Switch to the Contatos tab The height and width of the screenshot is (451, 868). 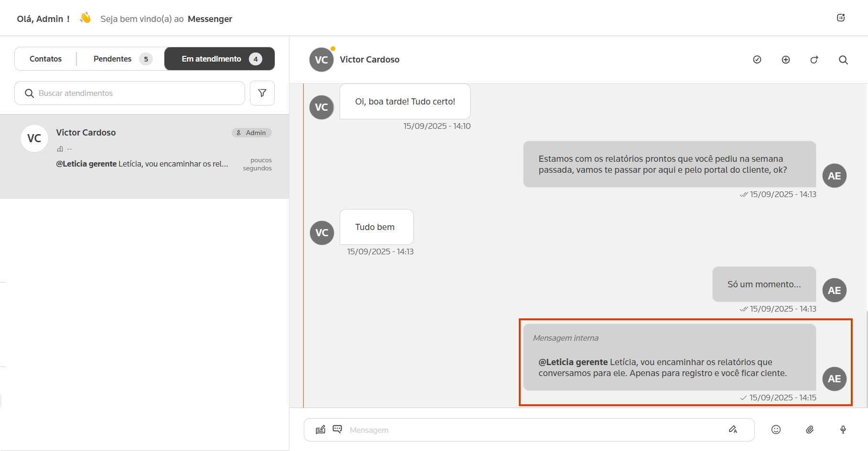tap(46, 59)
